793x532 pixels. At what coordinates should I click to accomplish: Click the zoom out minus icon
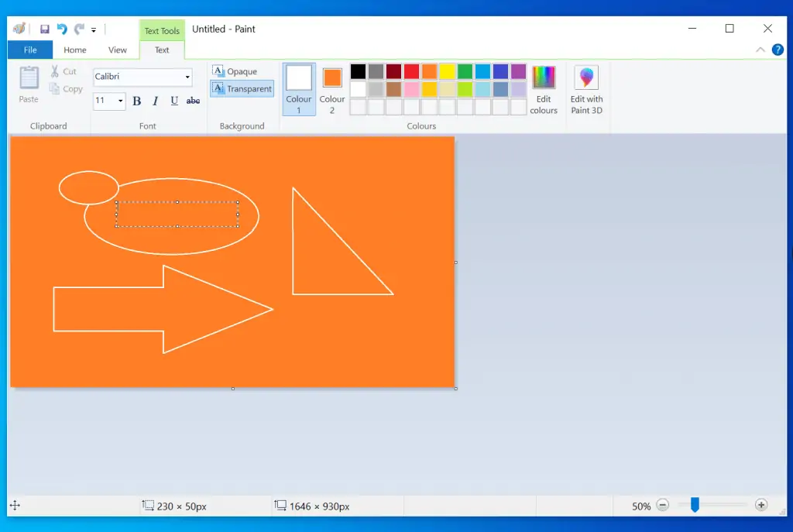coord(662,506)
